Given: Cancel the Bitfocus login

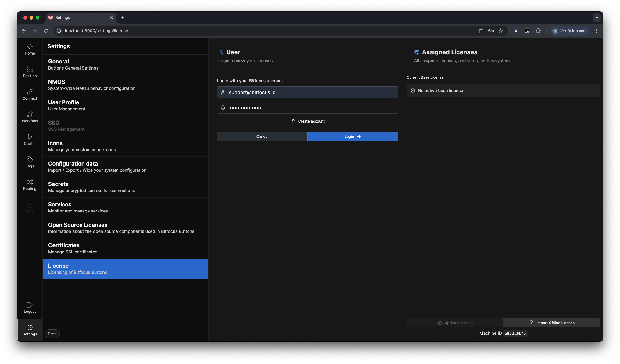Looking at the screenshot, I should (x=262, y=137).
